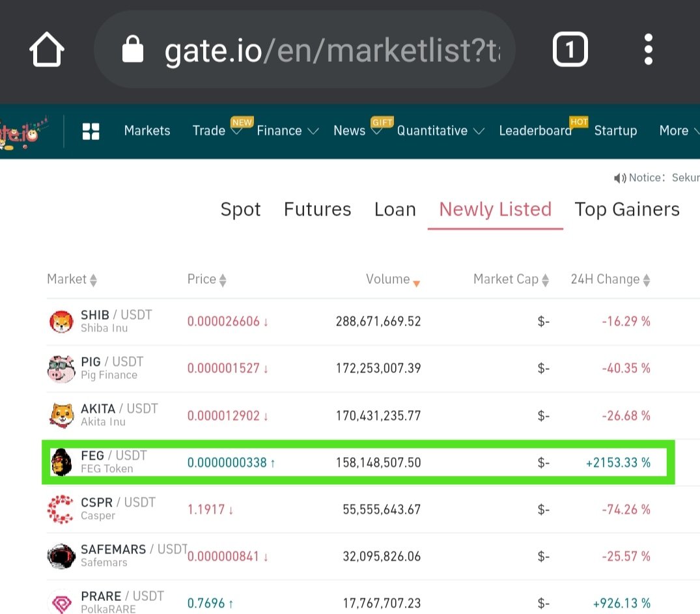700x614 pixels.
Task: Click the FEG Token gorilla icon
Action: (62, 462)
